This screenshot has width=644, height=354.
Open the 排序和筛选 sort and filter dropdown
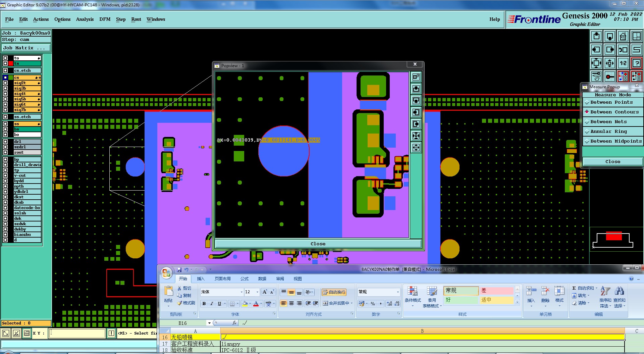605,297
